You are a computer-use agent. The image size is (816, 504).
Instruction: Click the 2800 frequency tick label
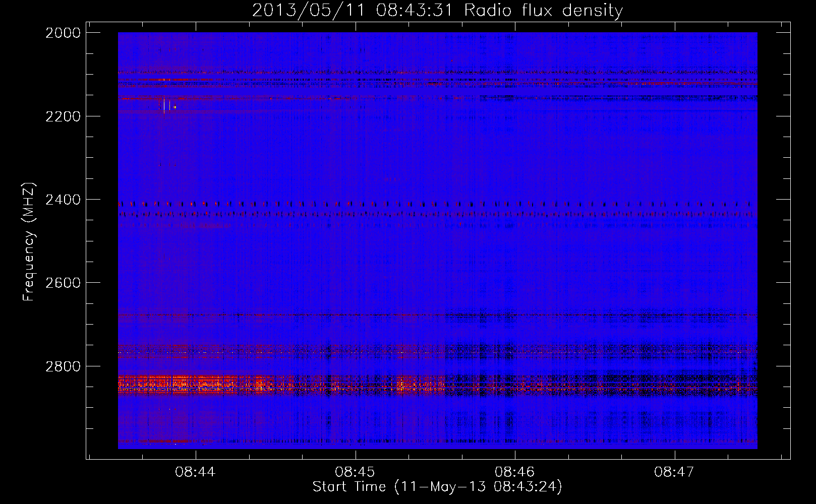coord(63,366)
